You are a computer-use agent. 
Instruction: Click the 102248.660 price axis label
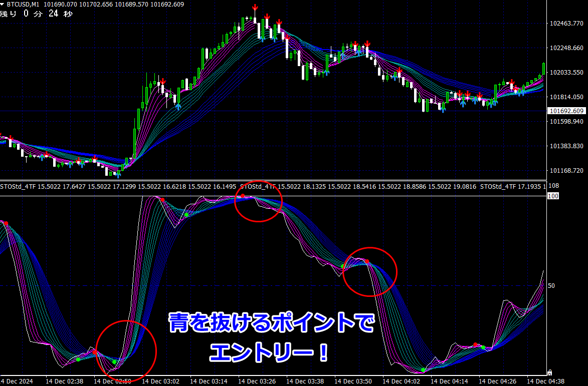click(566, 48)
